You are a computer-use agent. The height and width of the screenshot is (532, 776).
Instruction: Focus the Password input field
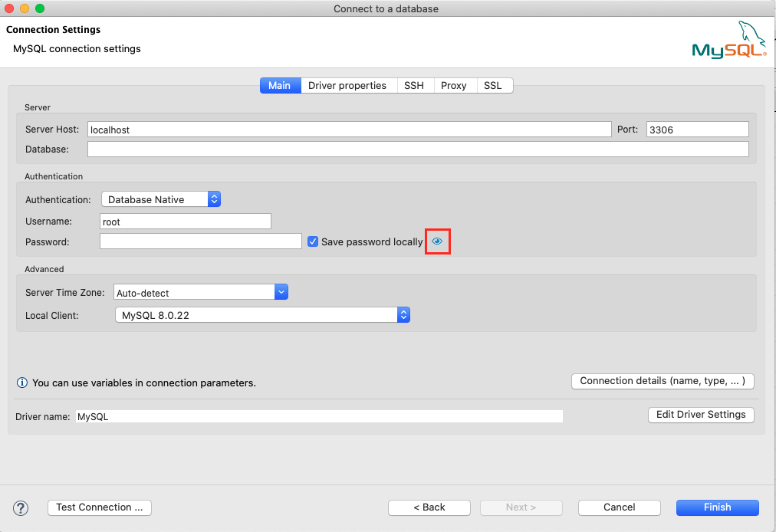tap(201, 241)
